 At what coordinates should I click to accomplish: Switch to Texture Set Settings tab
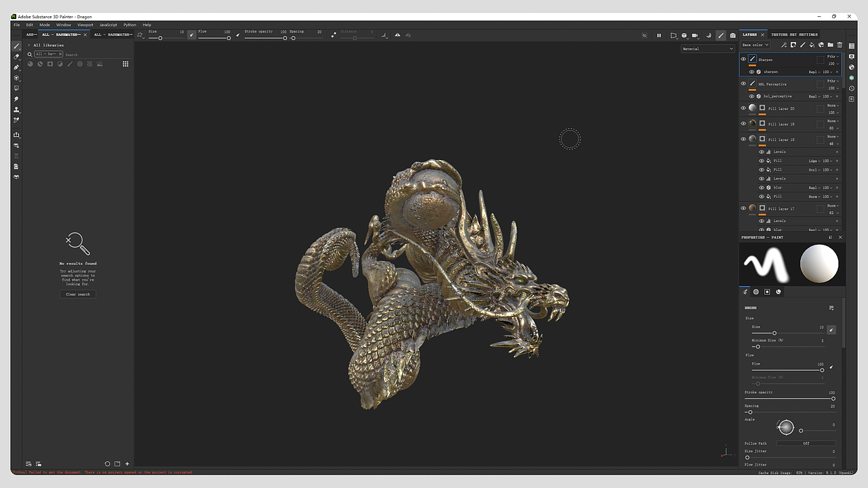tap(794, 35)
